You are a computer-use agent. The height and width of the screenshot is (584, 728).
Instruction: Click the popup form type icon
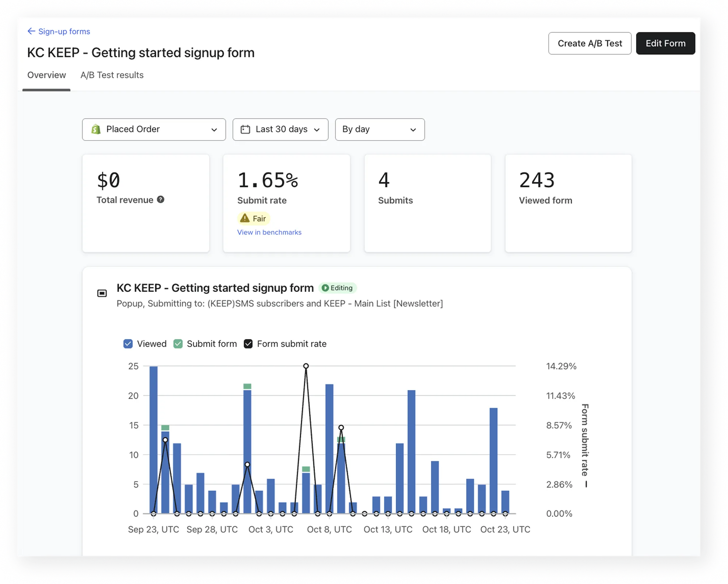(x=102, y=293)
